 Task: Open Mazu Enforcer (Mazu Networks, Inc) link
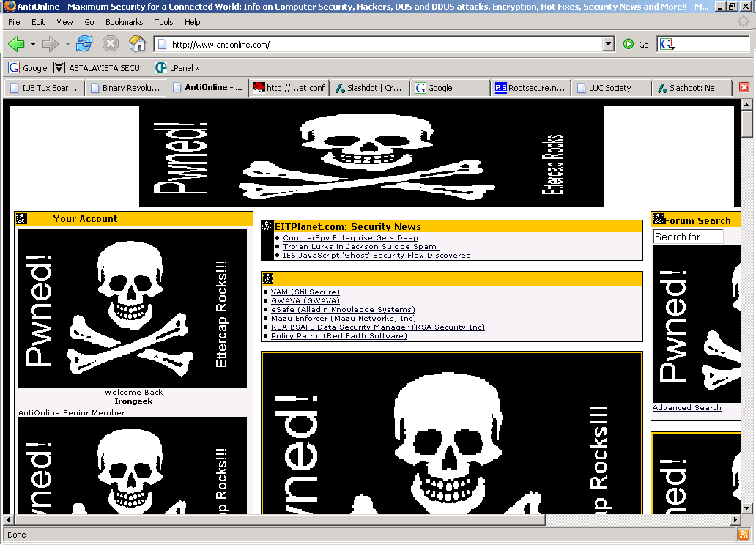[x=344, y=319]
